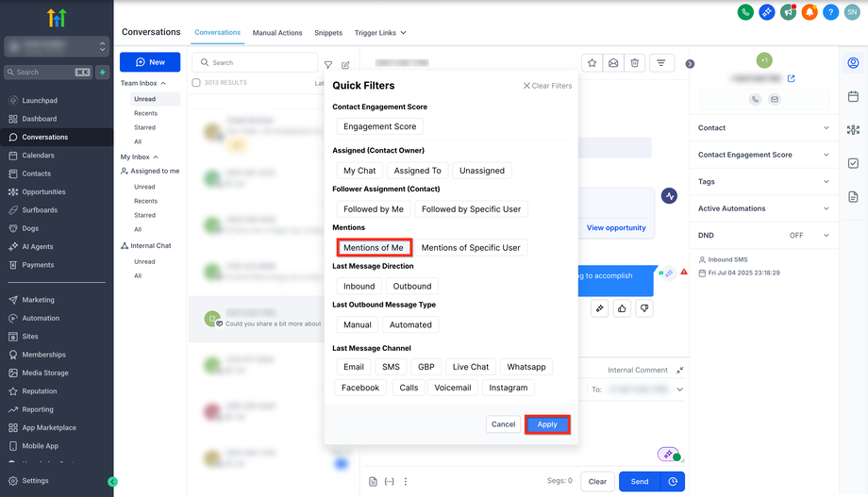Open the tasks checkbox icon in right rail

click(853, 163)
